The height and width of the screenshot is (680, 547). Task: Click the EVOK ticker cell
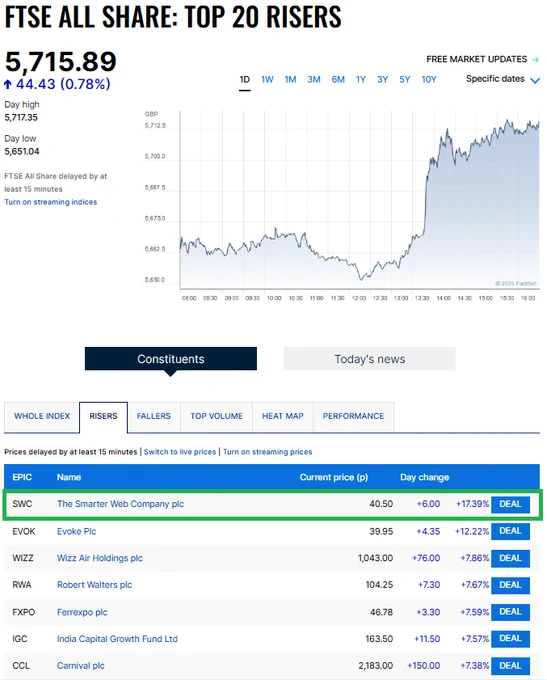24,531
